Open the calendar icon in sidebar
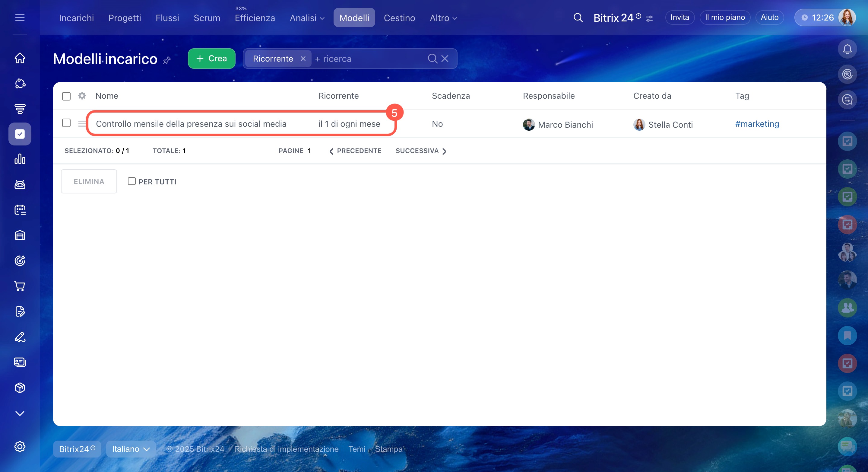The width and height of the screenshot is (868, 472). click(20, 210)
